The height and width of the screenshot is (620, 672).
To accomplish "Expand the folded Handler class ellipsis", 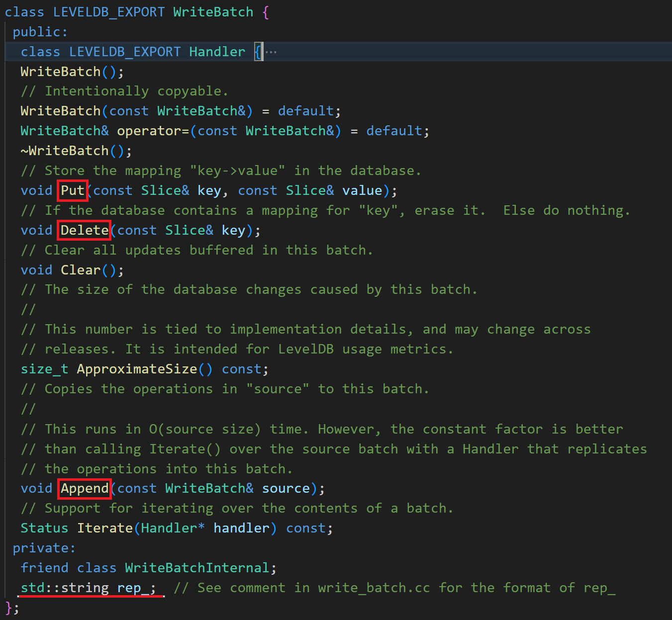I will (271, 52).
